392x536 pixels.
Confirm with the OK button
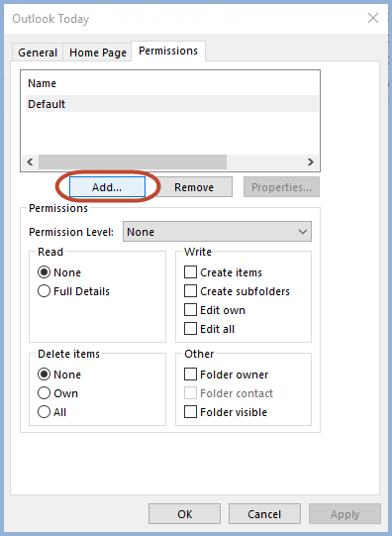pyautogui.click(x=184, y=514)
